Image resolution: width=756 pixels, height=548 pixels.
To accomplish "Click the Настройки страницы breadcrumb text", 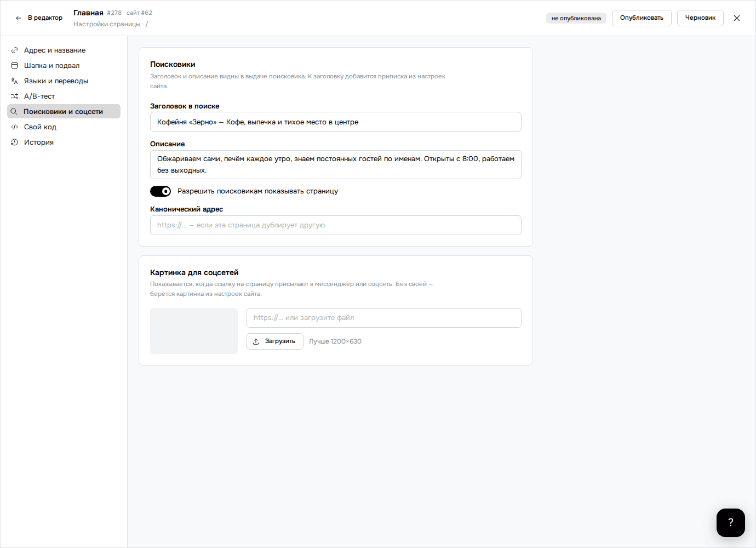I will pos(107,24).
